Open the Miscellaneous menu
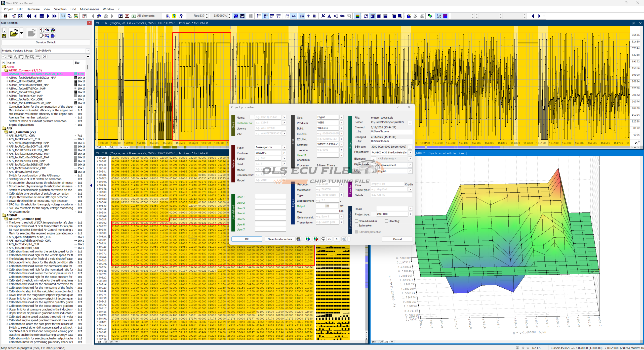The width and height of the screenshot is (644, 350). pos(89,9)
